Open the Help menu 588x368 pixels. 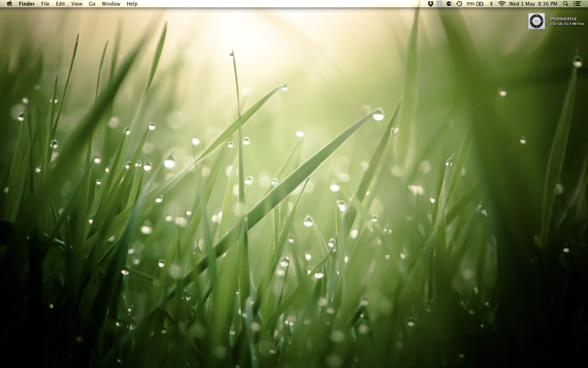click(x=132, y=4)
